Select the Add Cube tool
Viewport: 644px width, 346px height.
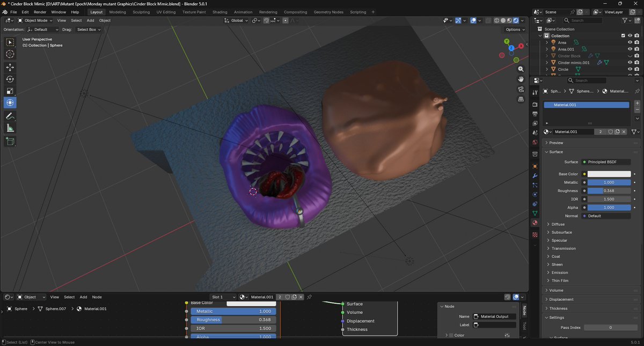(x=10, y=141)
